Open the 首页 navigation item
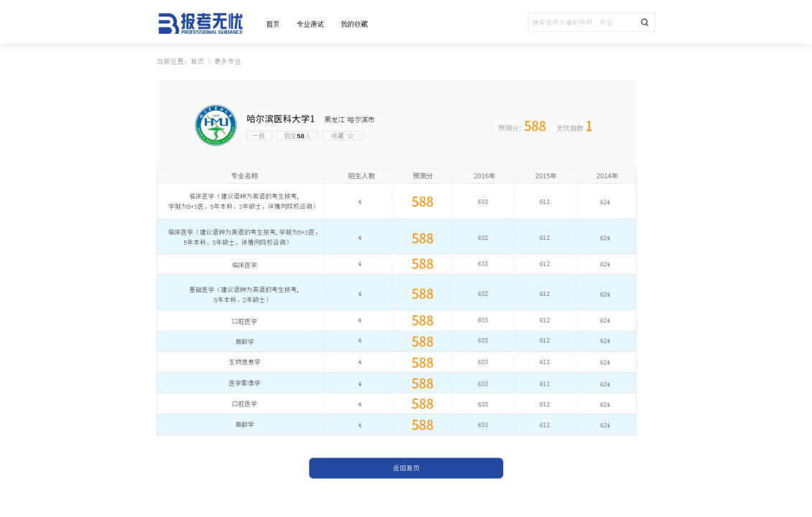 click(272, 24)
